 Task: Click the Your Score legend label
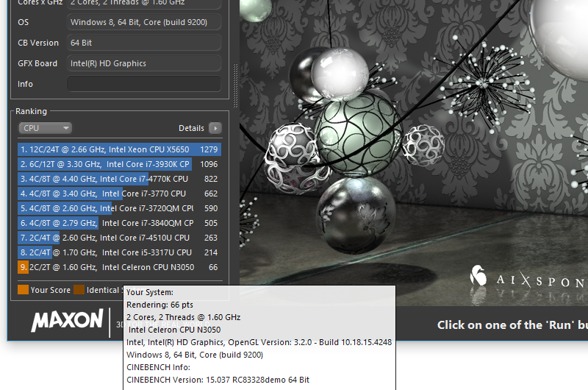tap(51, 290)
